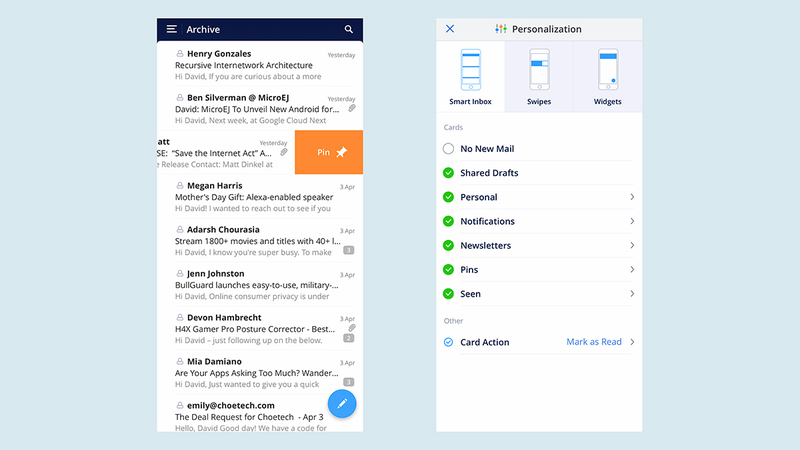Expand the Newsletters card chevron
Screen dimensions: 800x450
(632, 245)
